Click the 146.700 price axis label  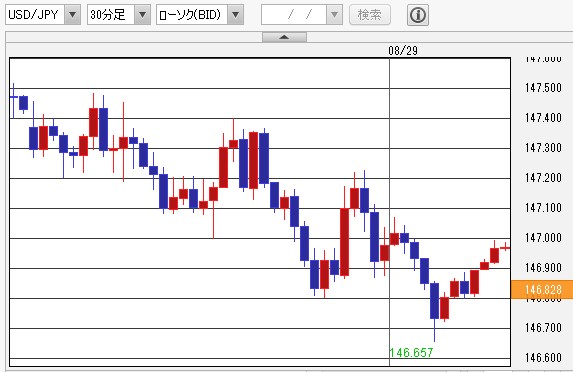point(543,327)
